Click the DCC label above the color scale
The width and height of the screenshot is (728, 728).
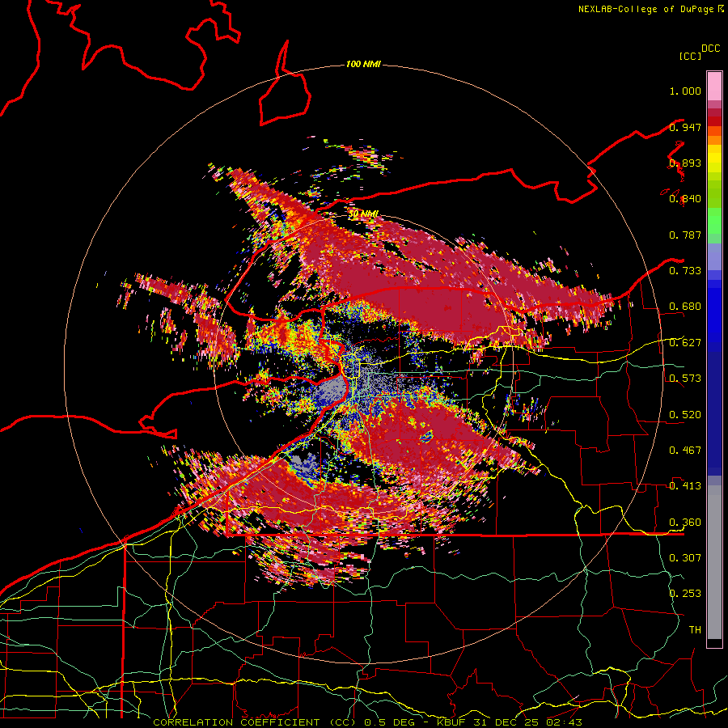(711, 49)
